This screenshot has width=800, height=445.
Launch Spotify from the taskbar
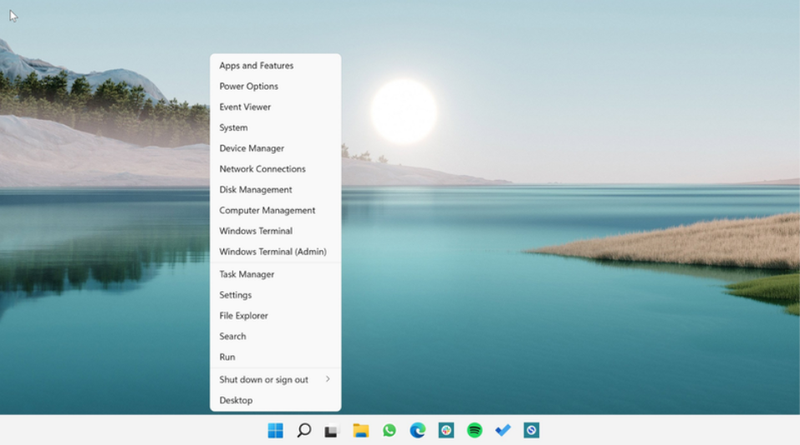tap(475, 431)
